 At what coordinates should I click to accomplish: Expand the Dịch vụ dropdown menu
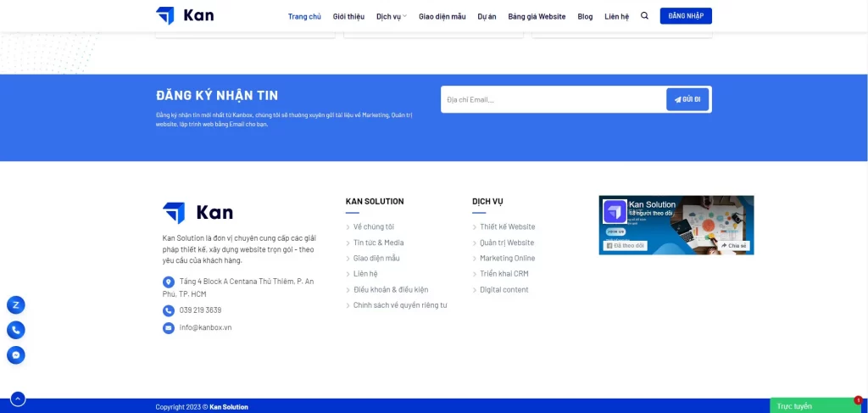pyautogui.click(x=392, y=17)
